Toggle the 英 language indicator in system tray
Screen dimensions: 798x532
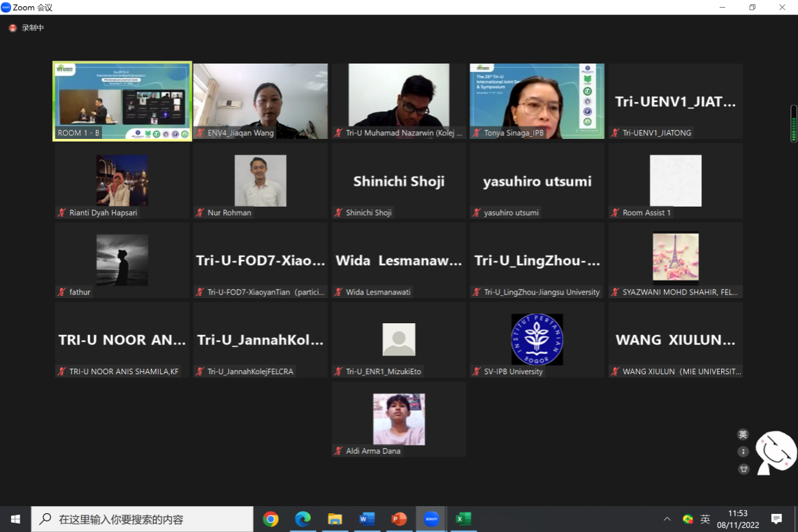(x=705, y=519)
